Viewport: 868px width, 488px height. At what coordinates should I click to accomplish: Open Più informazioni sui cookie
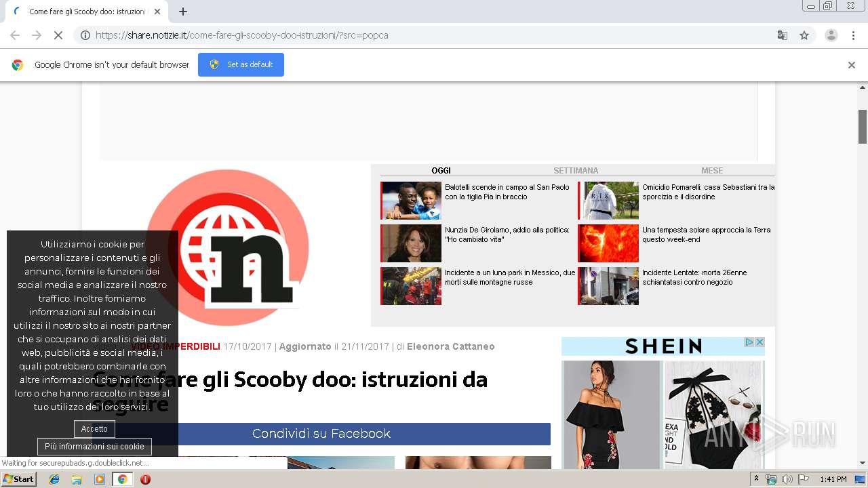coord(94,447)
